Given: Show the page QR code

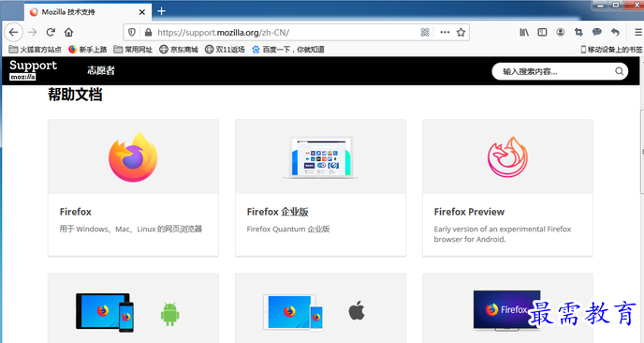Looking at the screenshot, I should click(x=425, y=32).
